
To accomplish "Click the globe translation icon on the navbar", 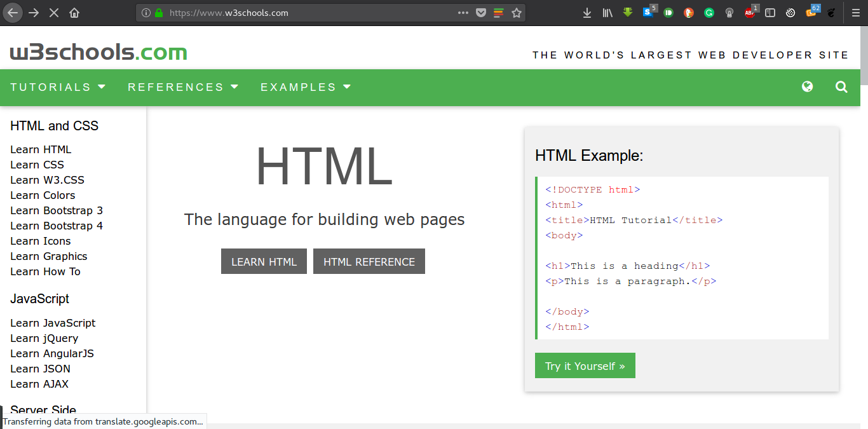I will click(807, 86).
